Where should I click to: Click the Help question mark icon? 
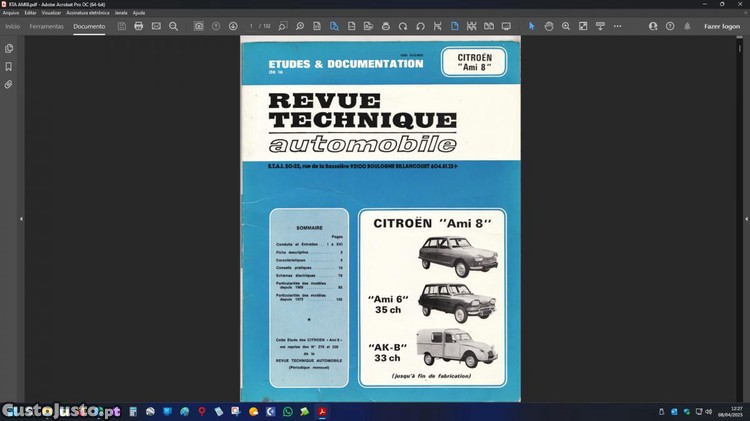coord(670,26)
